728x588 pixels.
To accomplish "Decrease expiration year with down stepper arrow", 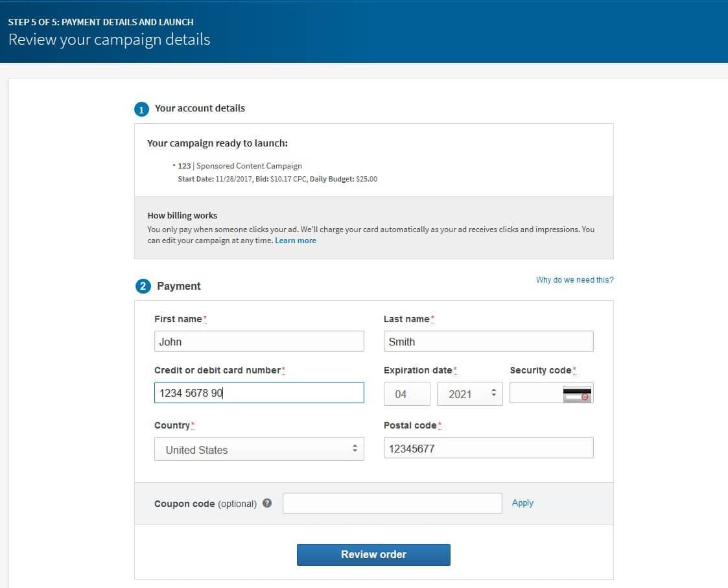I will coord(493,397).
